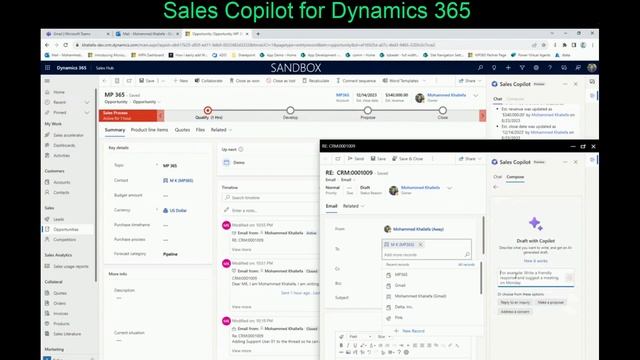Toggle Bold in the email editor toolbar

tap(341, 345)
